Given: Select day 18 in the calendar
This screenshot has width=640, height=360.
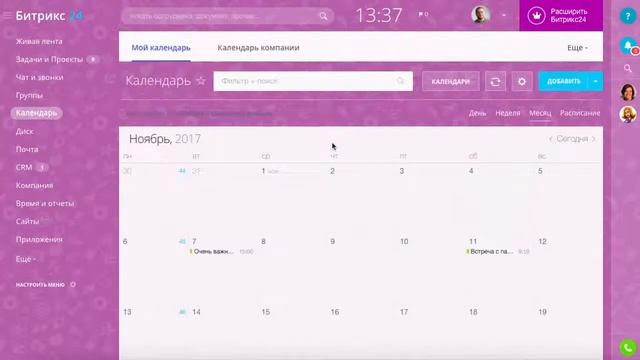Looking at the screenshot, I should (473, 312).
